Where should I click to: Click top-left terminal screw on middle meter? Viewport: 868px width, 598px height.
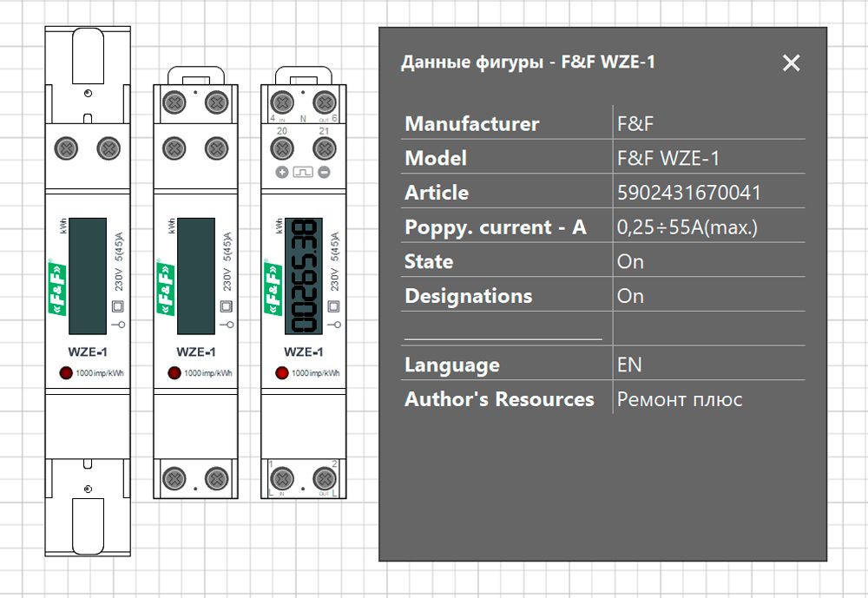tap(174, 102)
